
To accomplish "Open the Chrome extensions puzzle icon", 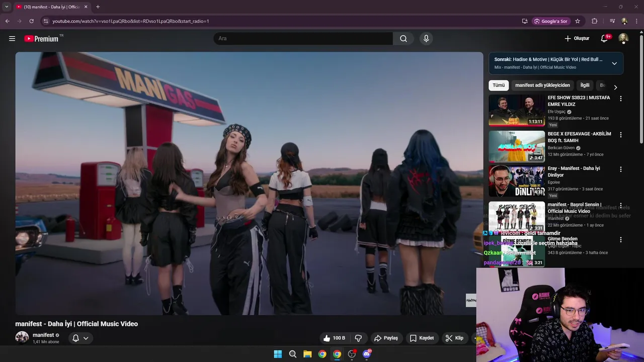I will click(x=595, y=21).
